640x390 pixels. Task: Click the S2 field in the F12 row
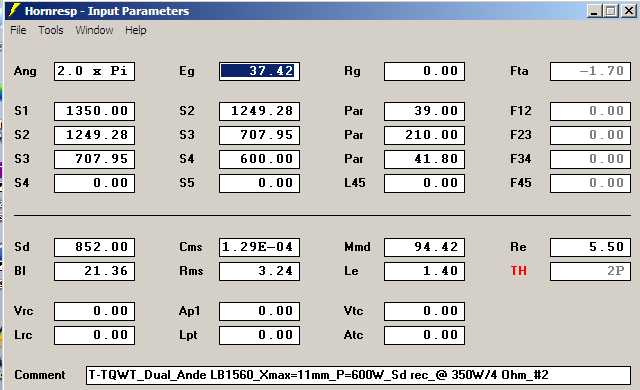(x=259, y=111)
